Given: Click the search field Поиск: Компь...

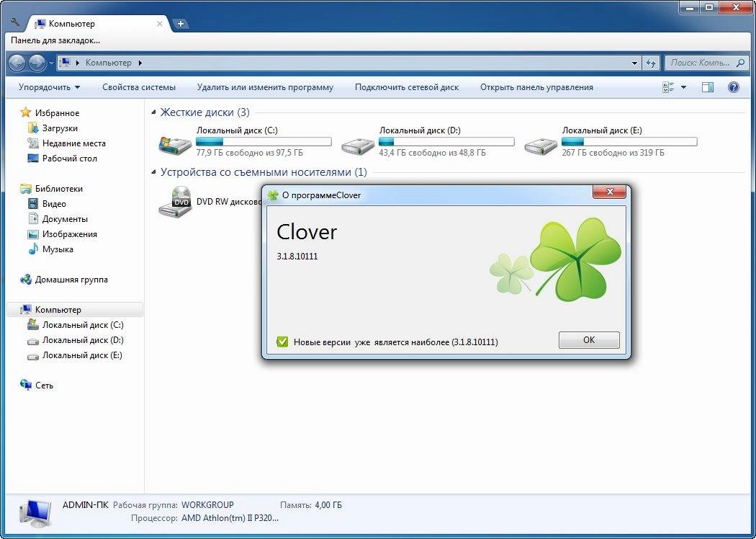Looking at the screenshot, I should click(706, 63).
